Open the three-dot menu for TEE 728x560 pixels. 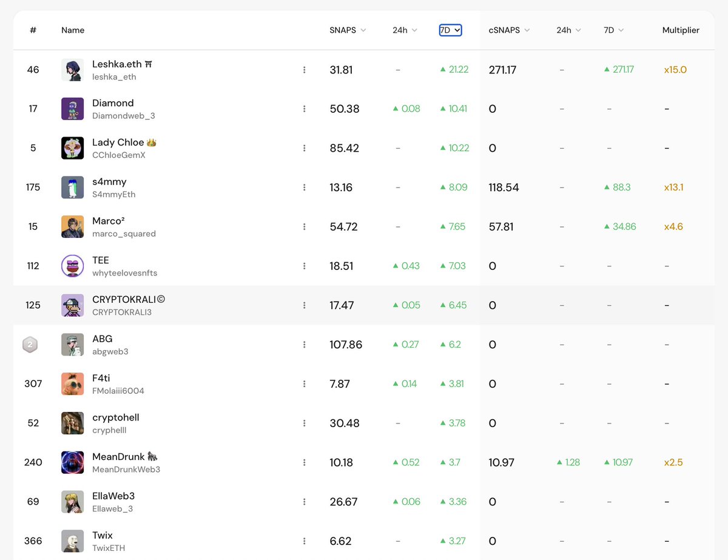click(x=304, y=266)
